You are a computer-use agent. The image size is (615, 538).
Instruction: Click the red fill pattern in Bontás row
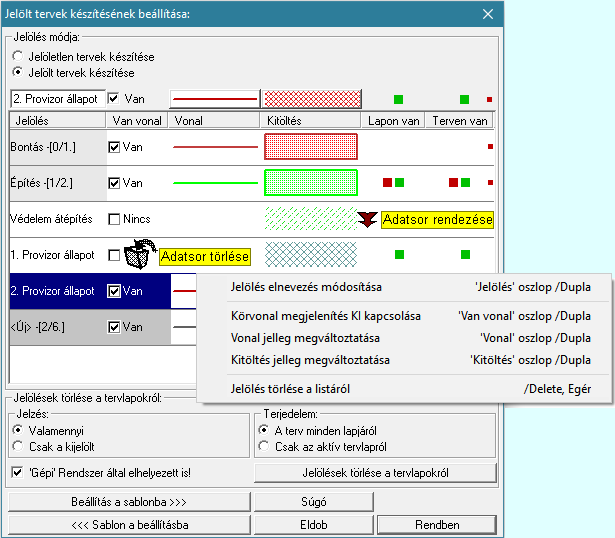click(x=310, y=146)
